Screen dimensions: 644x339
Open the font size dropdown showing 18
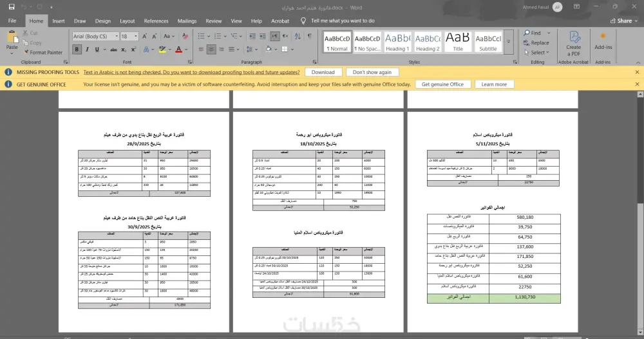pos(136,37)
